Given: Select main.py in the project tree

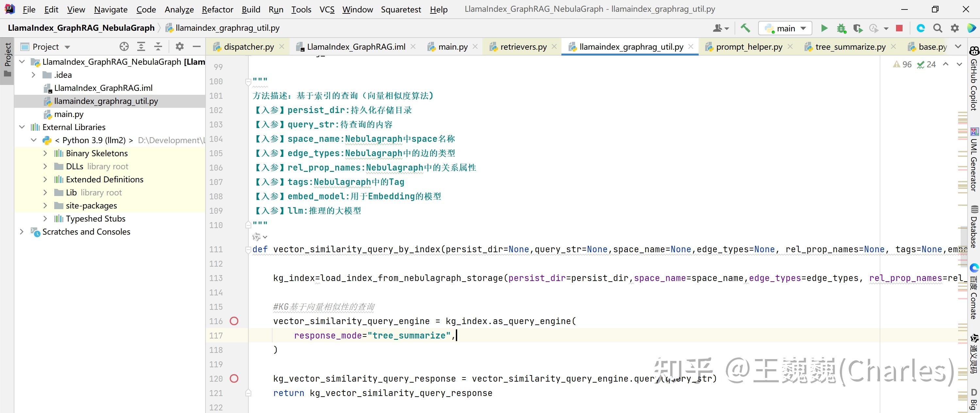Looking at the screenshot, I should click(x=69, y=114).
